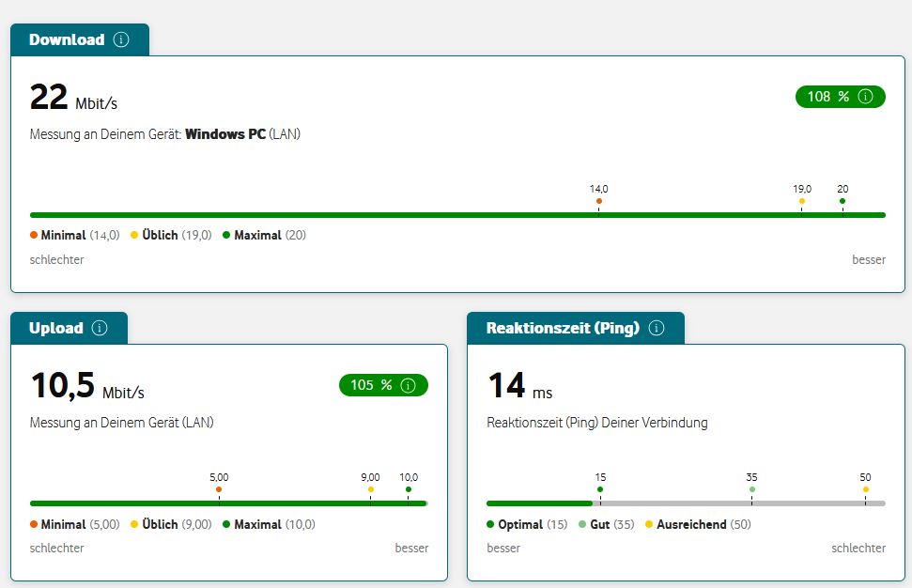Click the green Download progress bar

(457, 214)
